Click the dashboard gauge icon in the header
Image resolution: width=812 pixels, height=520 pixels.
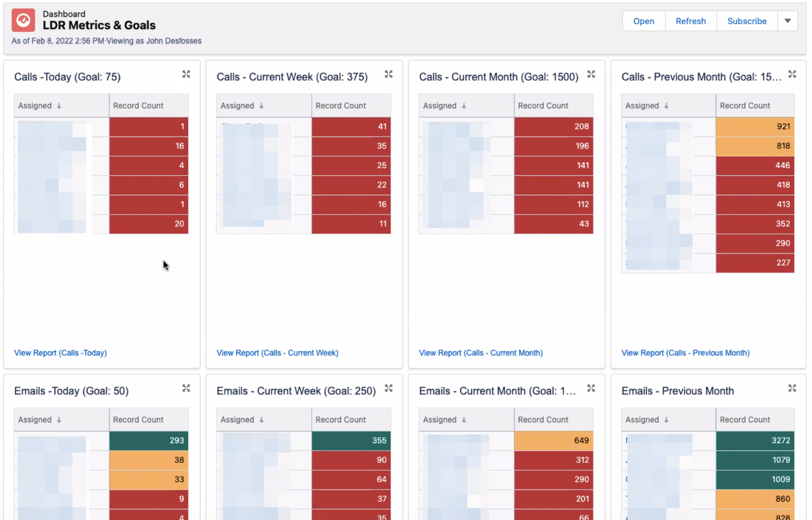pos(23,20)
